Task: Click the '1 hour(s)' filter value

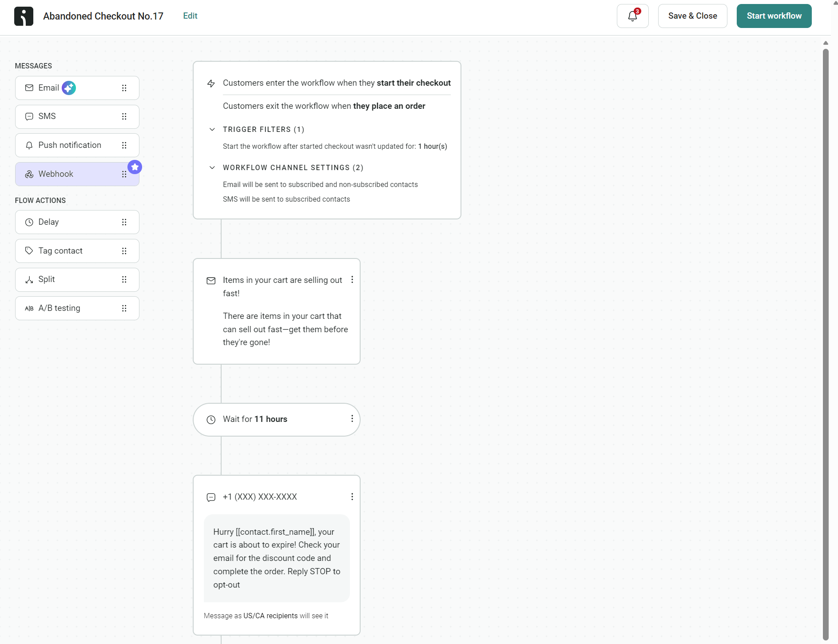Action: click(x=433, y=147)
